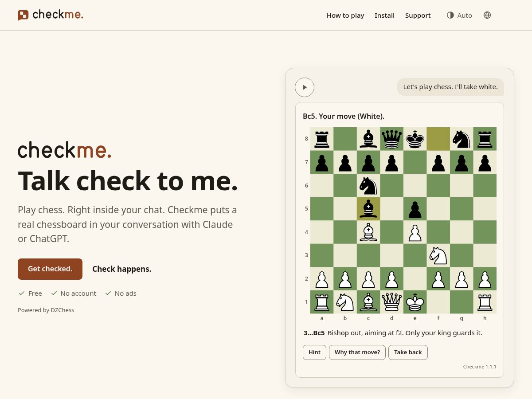
Task: Select the black bishop on c5
Action: (368, 209)
